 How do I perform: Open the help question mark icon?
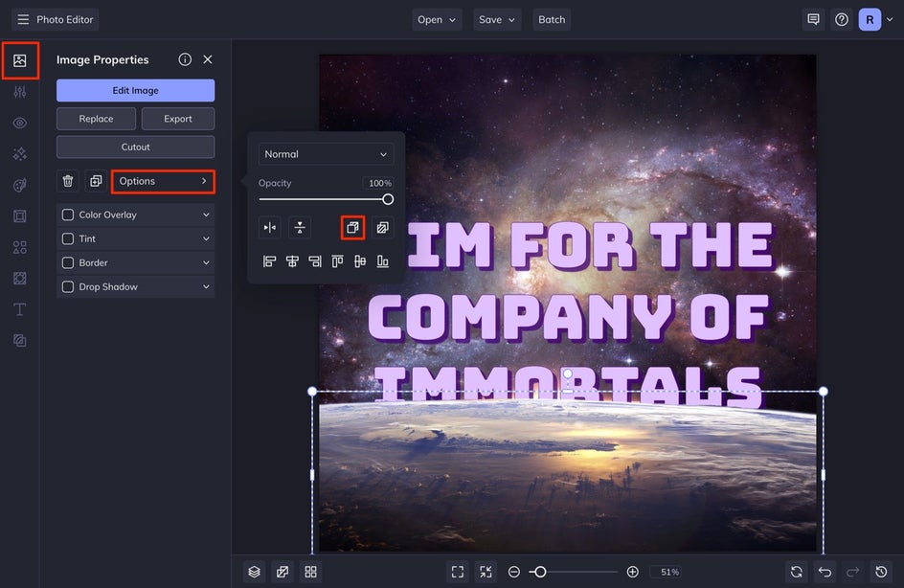(x=842, y=19)
